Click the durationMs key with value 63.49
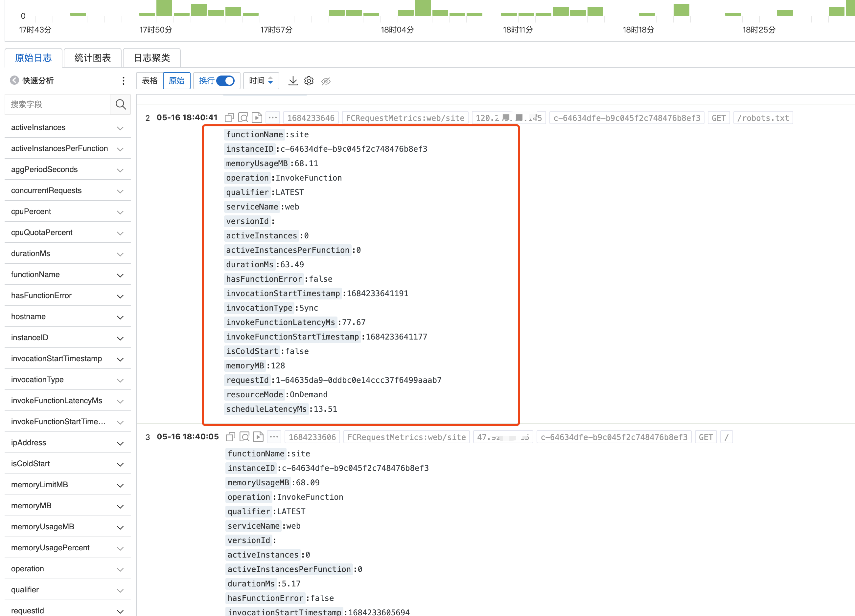 click(249, 264)
